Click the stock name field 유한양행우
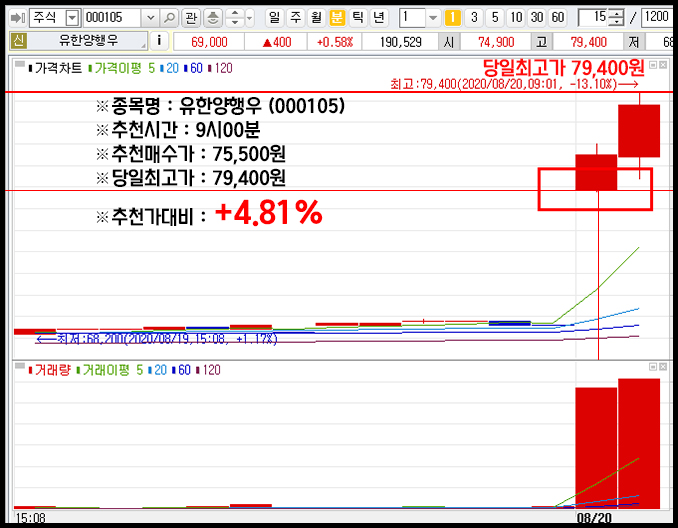Screen dimensions: 678x528 pyautogui.click(x=88, y=41)
